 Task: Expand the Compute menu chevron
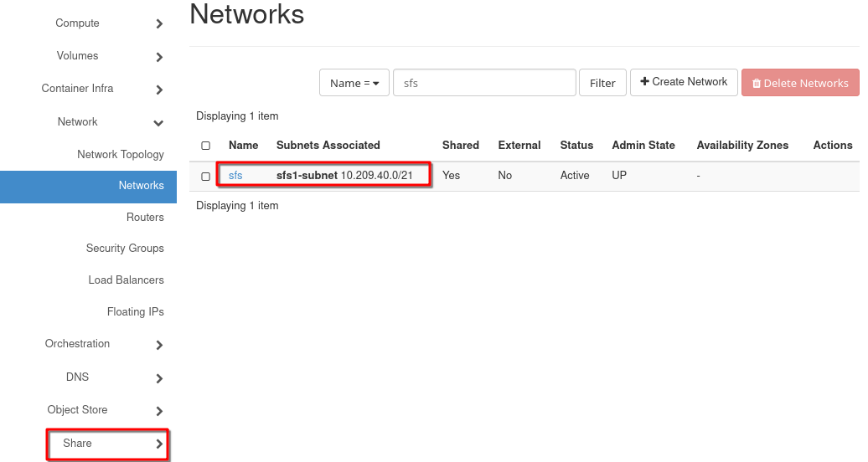(159, 23)
